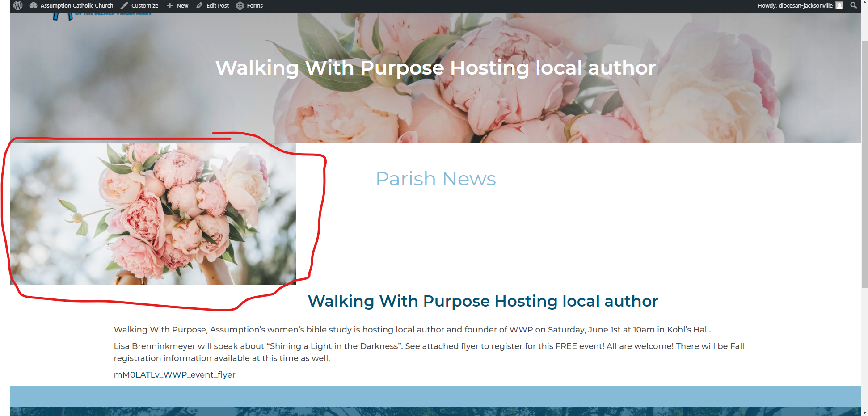This screenshot has height=416, width=868.
Task: Click the Forms icon in admin bar
Action: tap(240, 6)
